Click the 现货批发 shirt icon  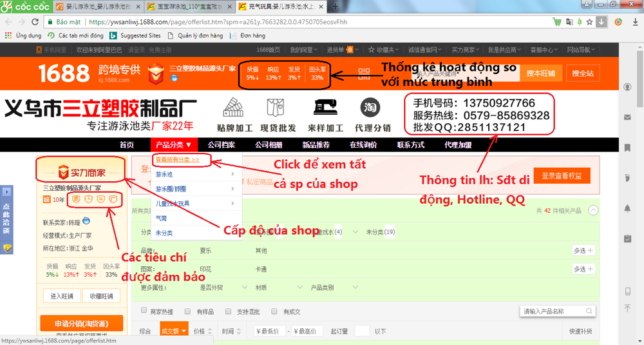pos(276,108)
